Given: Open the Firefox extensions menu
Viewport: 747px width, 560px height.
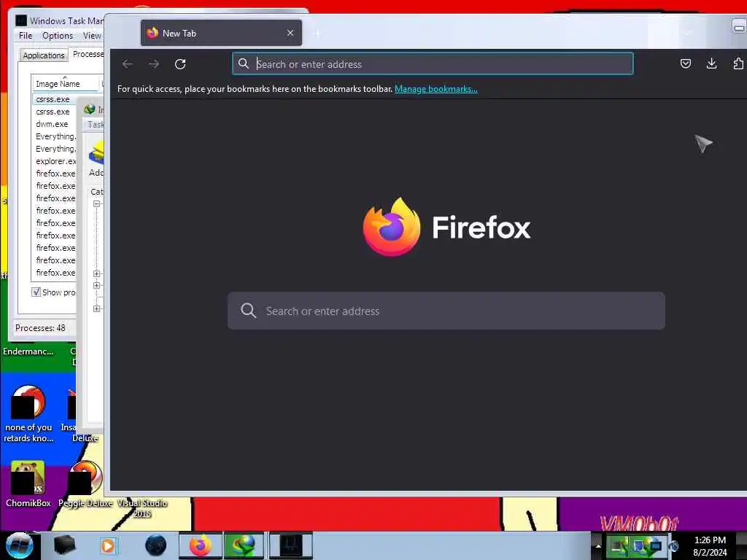Looking at the screenshot, I should [x=738, y=63].
